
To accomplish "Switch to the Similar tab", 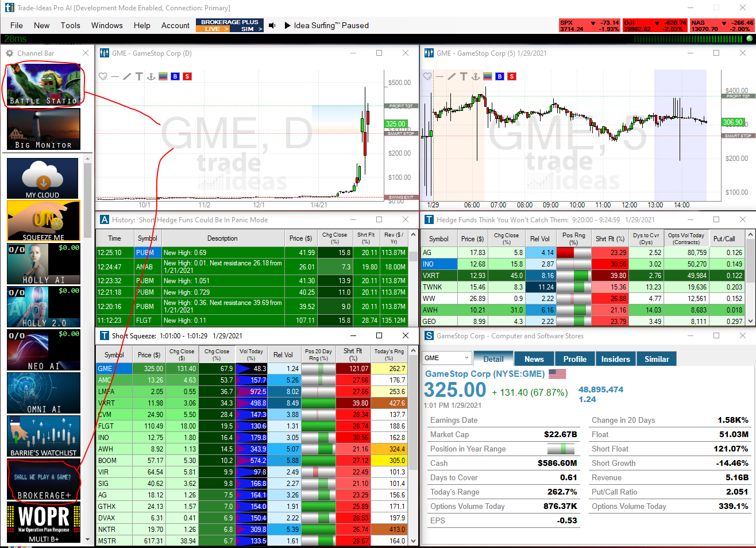I will point(657,359).
